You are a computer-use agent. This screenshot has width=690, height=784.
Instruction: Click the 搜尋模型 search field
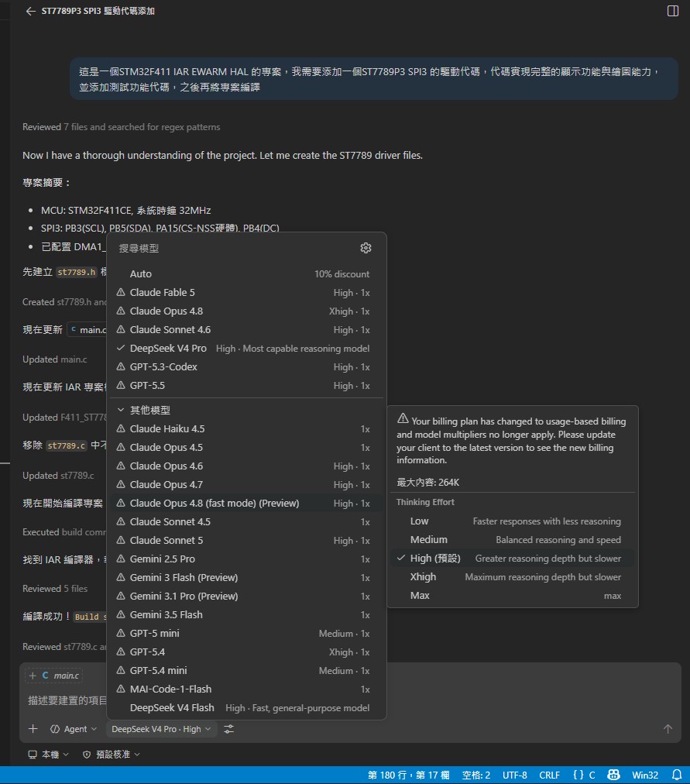[235, 248]
